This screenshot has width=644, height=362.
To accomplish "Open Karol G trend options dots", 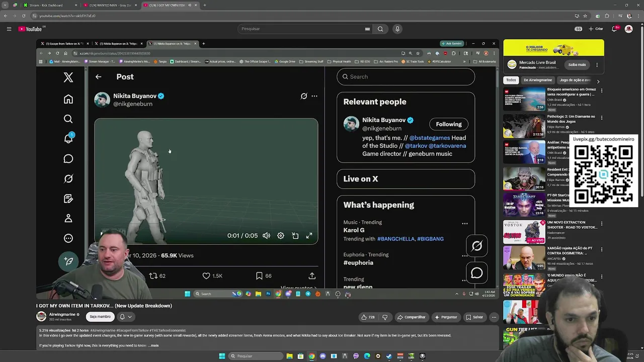I will tap(465, 224).
